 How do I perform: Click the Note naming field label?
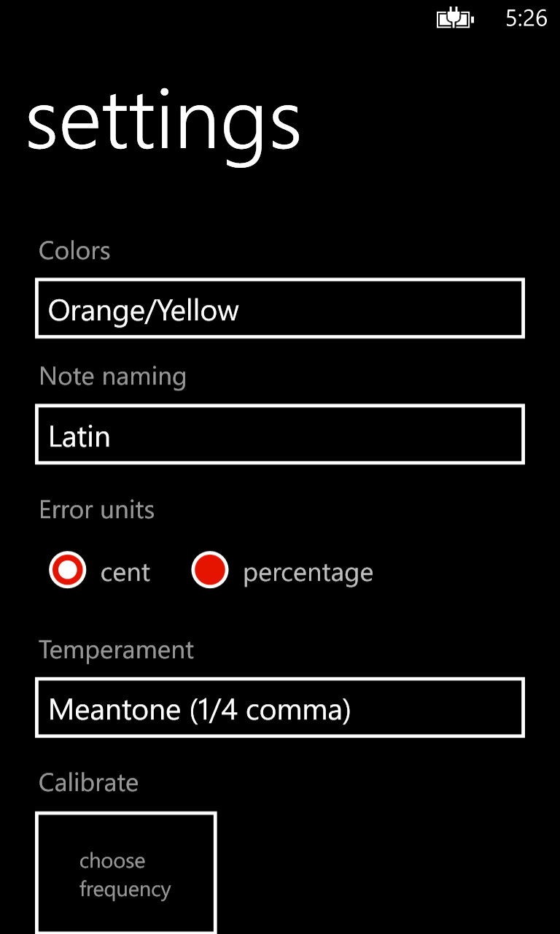(x=112, y=377)
